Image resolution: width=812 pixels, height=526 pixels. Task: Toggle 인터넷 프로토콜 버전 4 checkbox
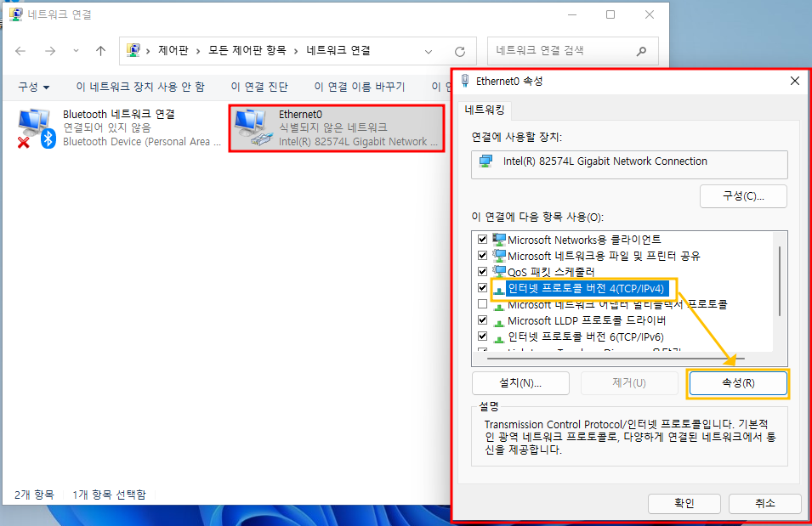(x=482, y=288)
